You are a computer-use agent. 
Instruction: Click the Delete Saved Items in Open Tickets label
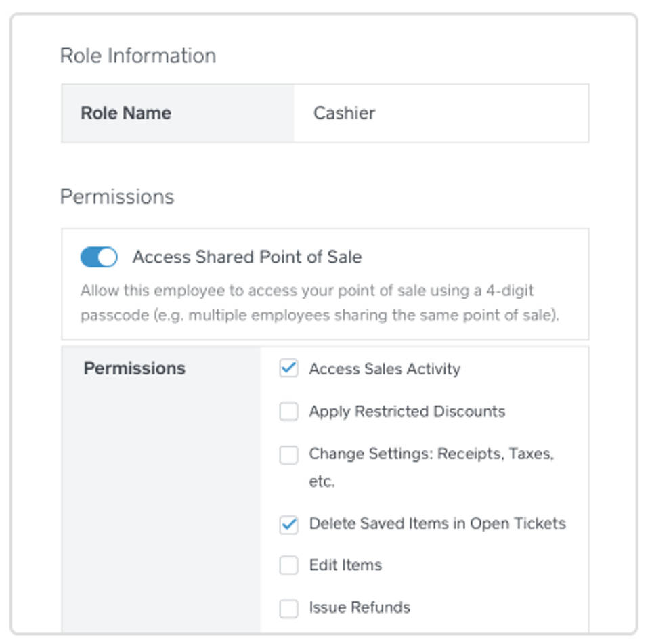click(437, 523)
